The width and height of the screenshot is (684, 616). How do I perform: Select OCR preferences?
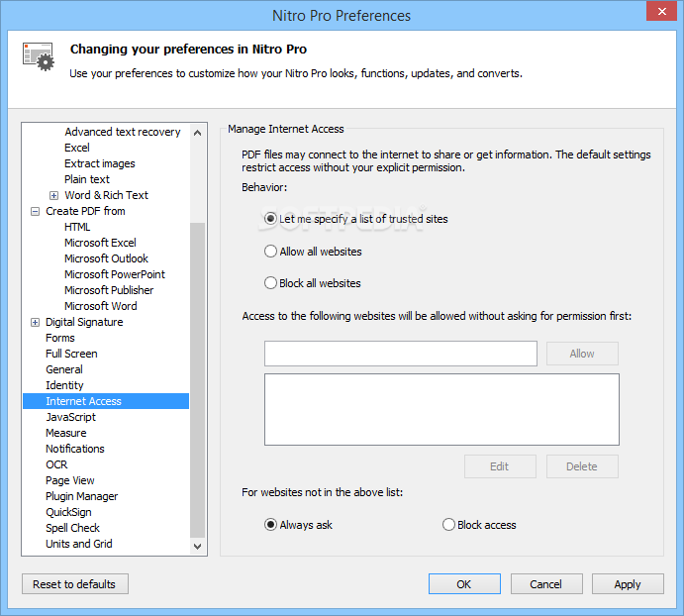[56, 464]
